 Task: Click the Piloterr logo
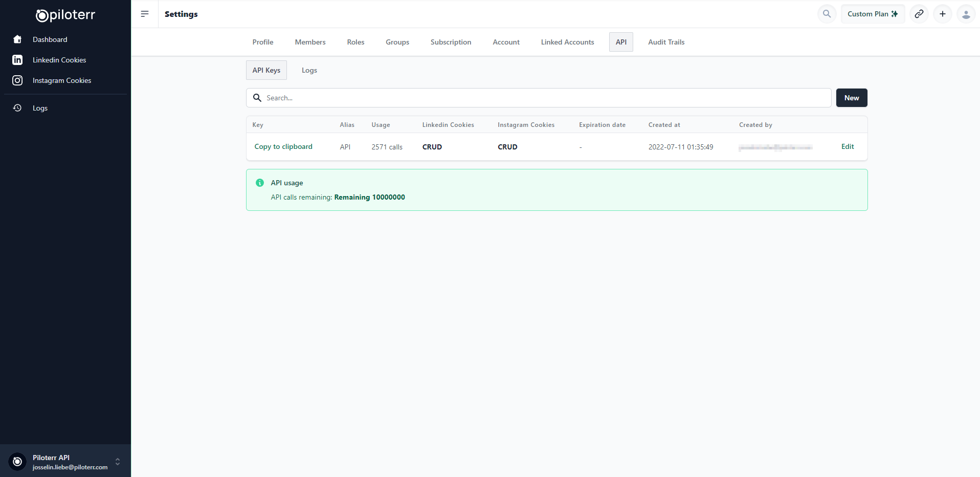(65, 14)
